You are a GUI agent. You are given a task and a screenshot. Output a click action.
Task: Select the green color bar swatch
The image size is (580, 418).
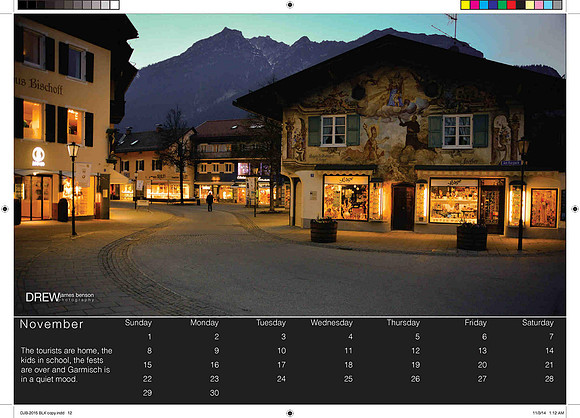click(502, 5)
